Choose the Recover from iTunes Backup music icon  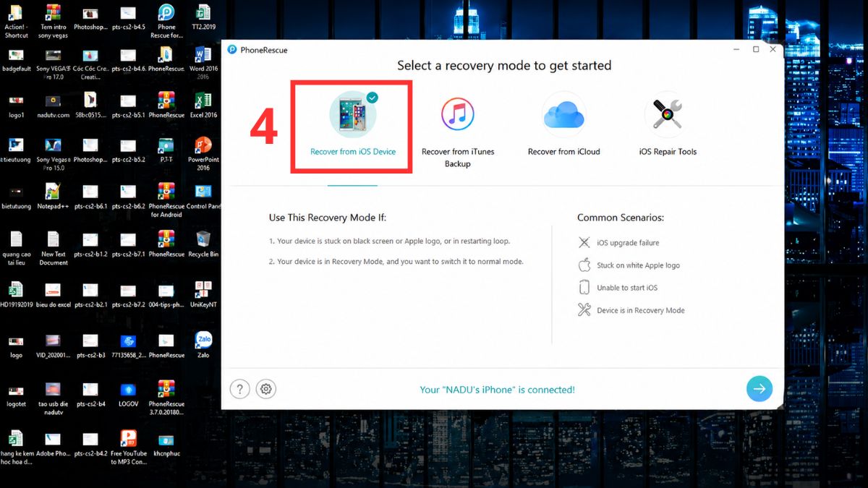click(x=457, y=114)
